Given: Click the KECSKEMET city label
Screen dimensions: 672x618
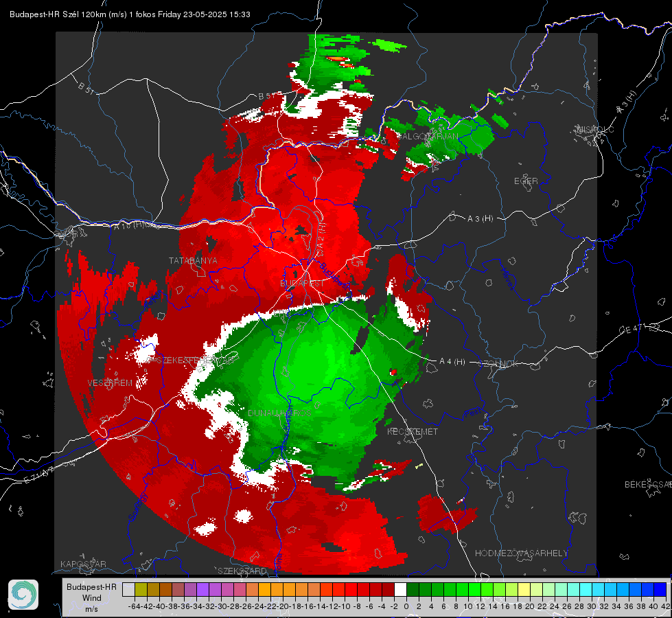Looking at the screenshot, I should point(413,432).
